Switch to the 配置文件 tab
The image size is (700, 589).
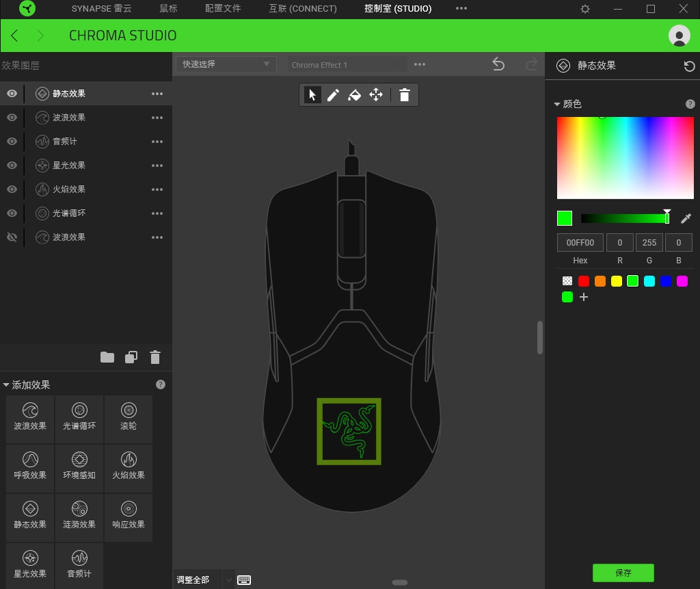click(x=223, y=9)
